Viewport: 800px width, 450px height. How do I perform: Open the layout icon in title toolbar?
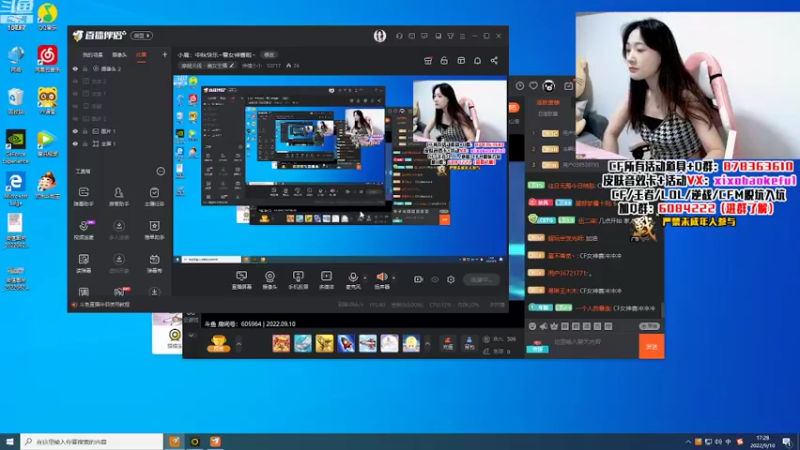point(461,61)
